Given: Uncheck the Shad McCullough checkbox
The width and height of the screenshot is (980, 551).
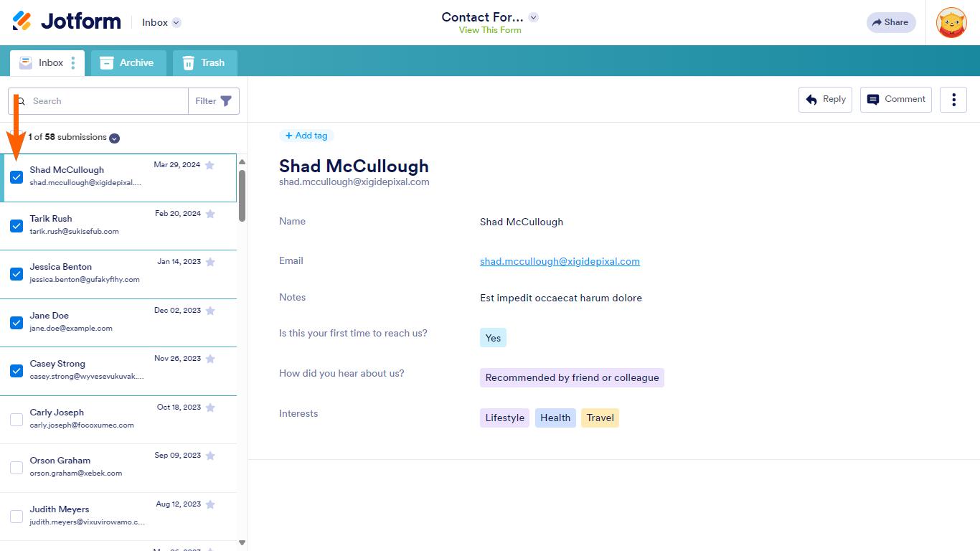Looking at the screenshot, I should pos(17,177).
